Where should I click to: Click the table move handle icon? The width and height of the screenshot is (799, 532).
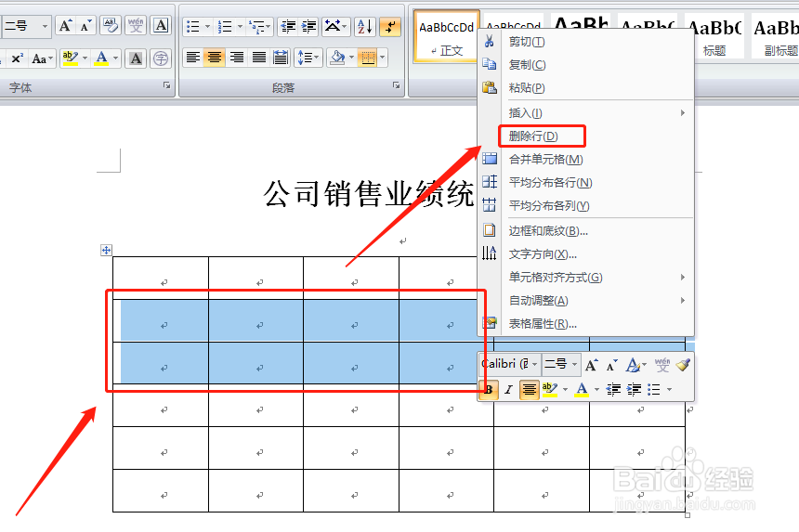pyautogui.click(x=106, y=250)
